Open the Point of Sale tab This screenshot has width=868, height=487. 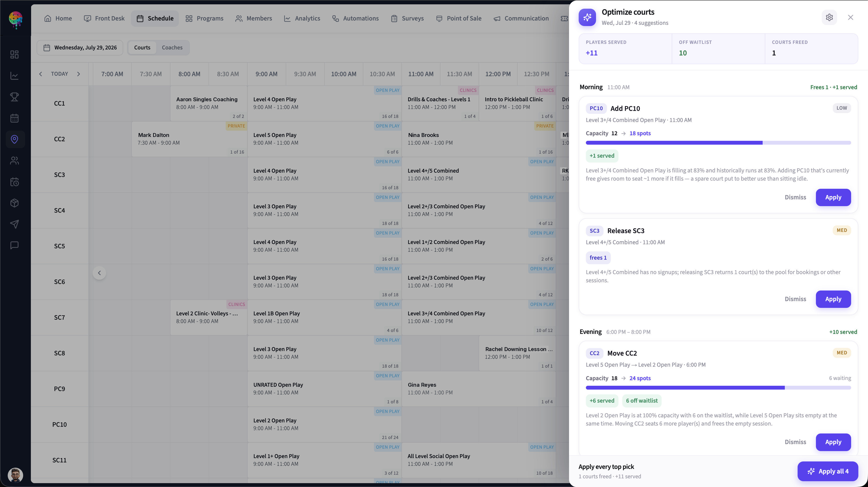[x=459, y=19]
